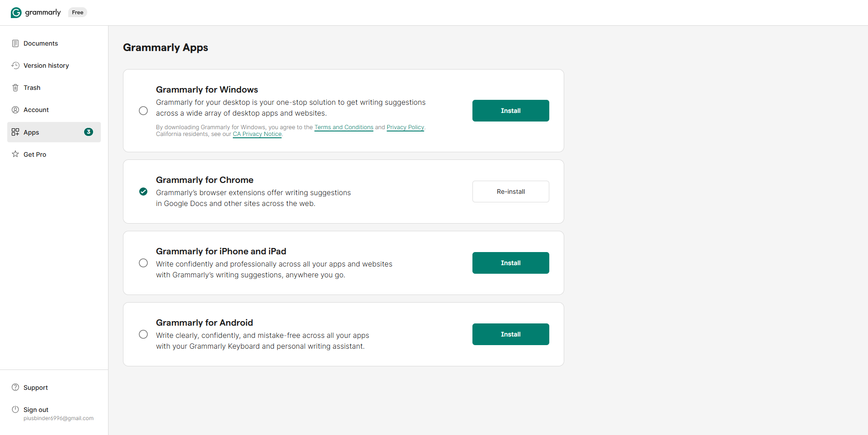This screenshot has height=435, width=868.
Task: Click the Apps badge showing 3
Action: 89,132
